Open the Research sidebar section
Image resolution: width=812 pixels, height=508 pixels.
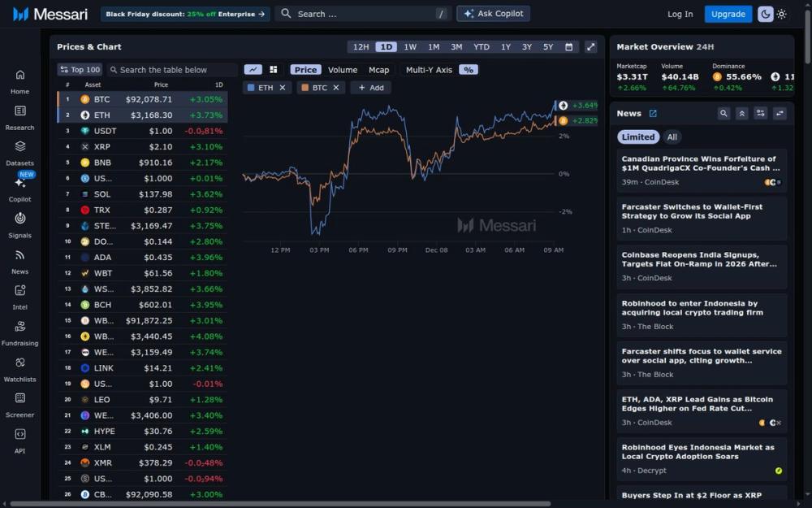19,118
